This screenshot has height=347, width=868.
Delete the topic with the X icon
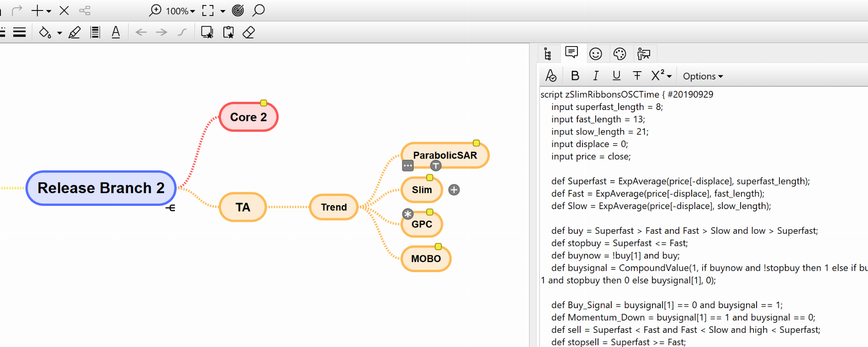(64, 10)
